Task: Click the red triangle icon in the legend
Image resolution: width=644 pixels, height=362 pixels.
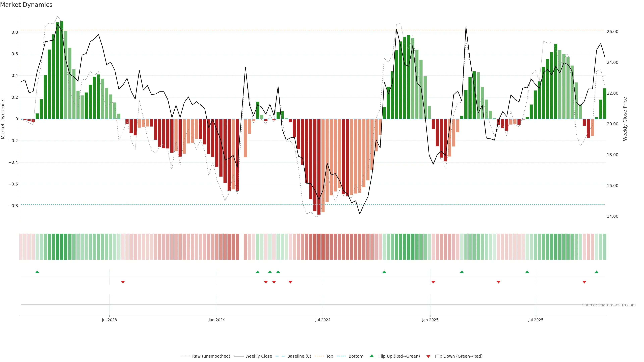Action: (x=428, y=356)
